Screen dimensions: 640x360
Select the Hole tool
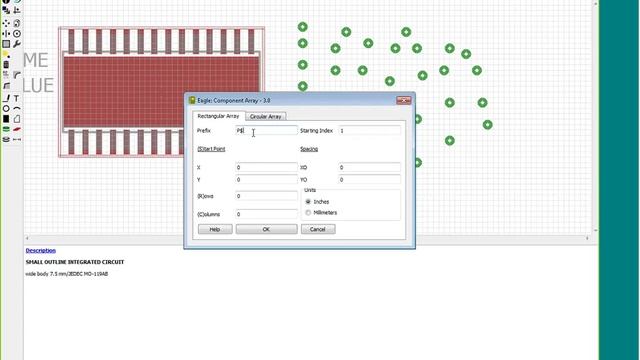[x=6, y=140]
